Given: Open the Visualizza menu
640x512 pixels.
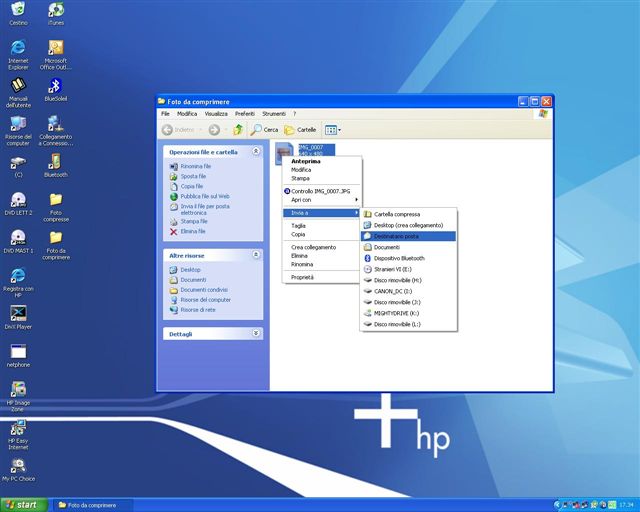Looking at the screenshot, I should coord(216,114).
